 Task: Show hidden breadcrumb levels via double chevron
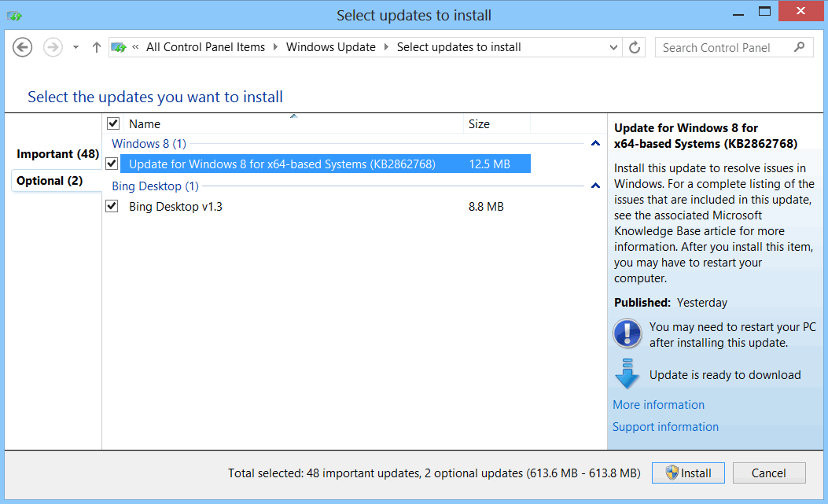[x=135, y=47]
